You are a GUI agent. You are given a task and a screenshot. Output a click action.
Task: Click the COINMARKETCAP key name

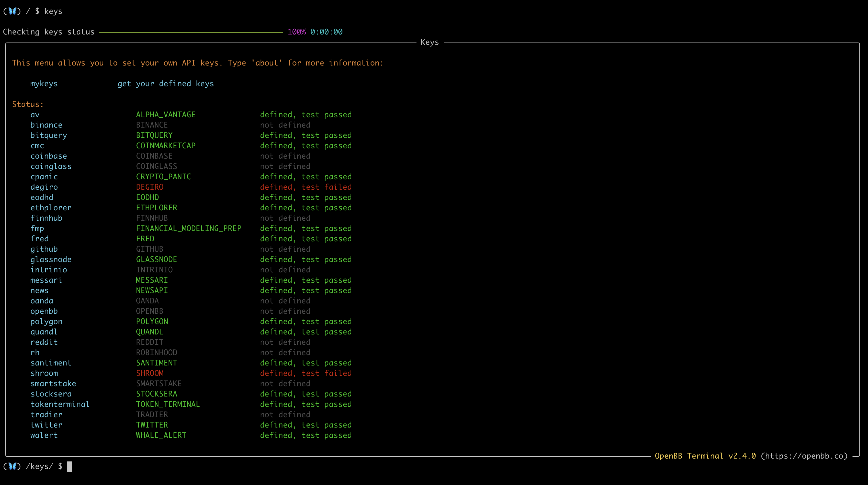165,146
